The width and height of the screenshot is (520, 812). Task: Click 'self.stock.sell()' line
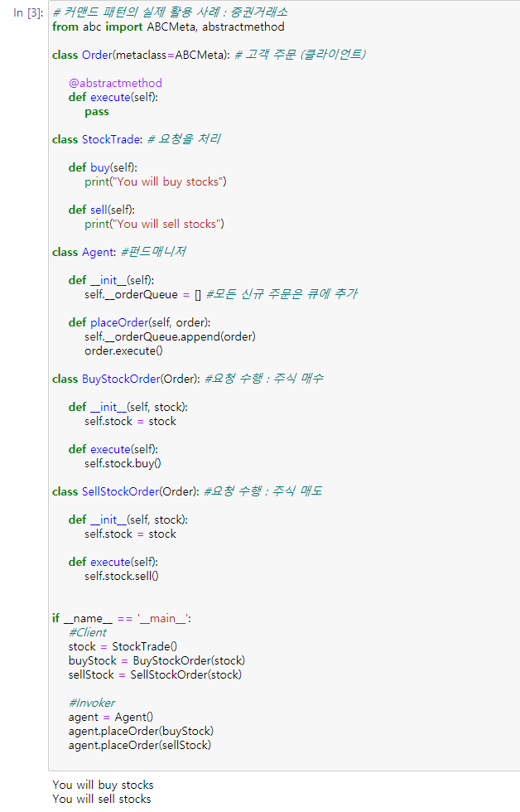[122, 576]
